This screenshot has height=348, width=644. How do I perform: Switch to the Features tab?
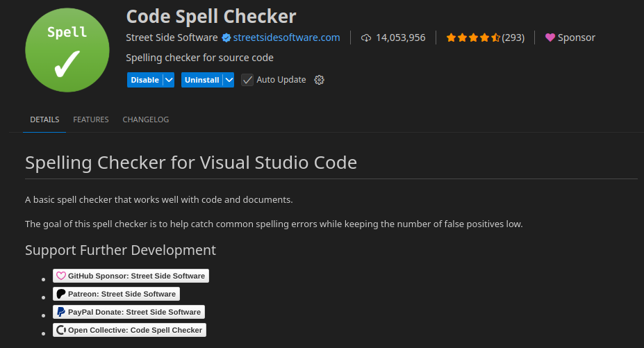point(91,119)
